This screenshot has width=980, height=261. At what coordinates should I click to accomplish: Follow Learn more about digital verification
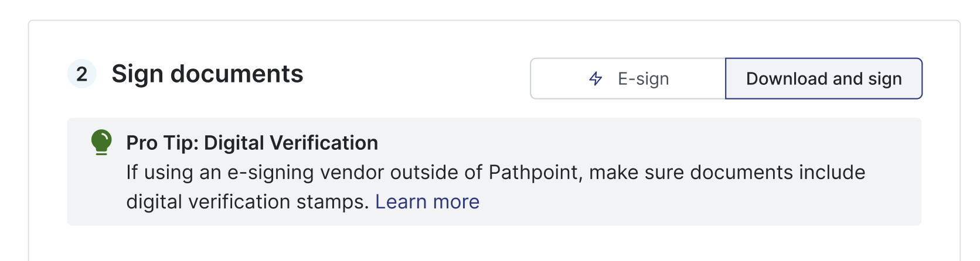point(427,202)
